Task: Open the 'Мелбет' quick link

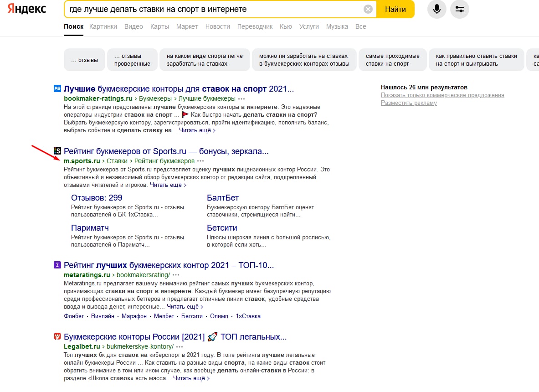Action: 164,316
